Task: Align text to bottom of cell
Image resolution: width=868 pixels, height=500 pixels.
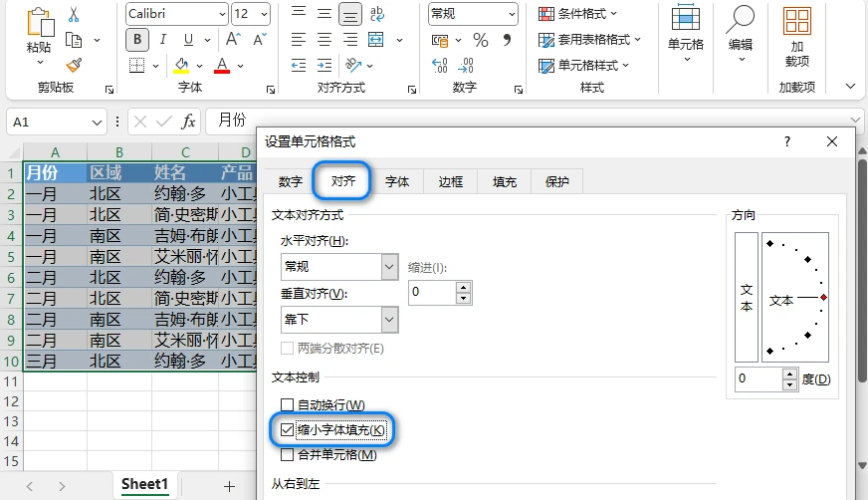Action: (349, 14)
